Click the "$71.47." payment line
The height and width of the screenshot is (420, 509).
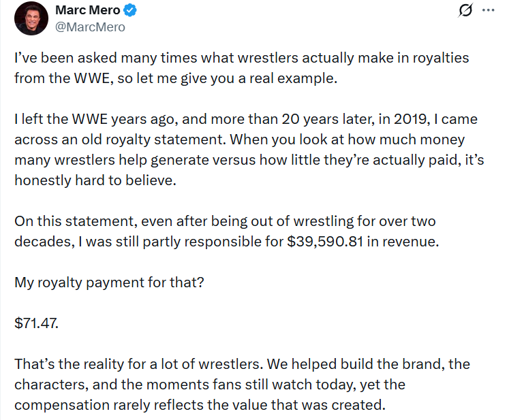tap(36, 323)
